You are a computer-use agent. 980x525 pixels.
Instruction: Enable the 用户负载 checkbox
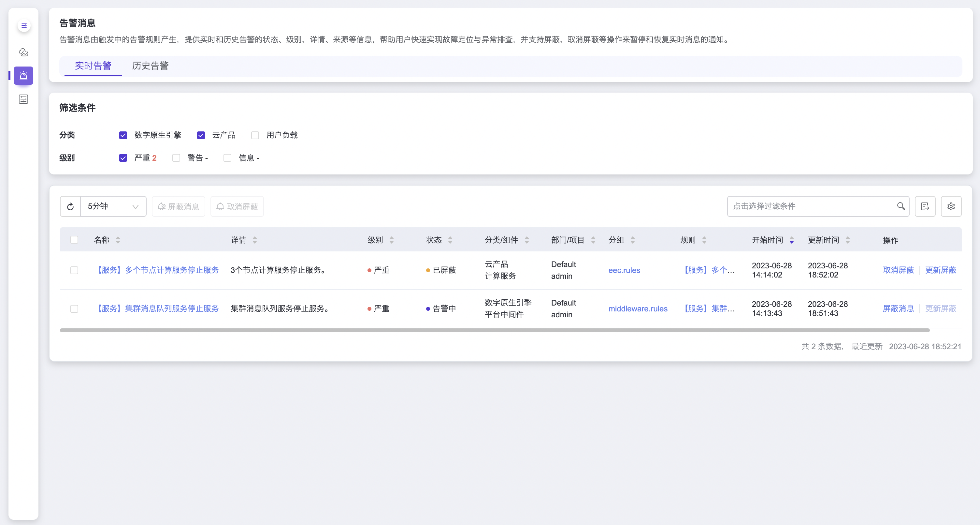(x=255, y=135)
